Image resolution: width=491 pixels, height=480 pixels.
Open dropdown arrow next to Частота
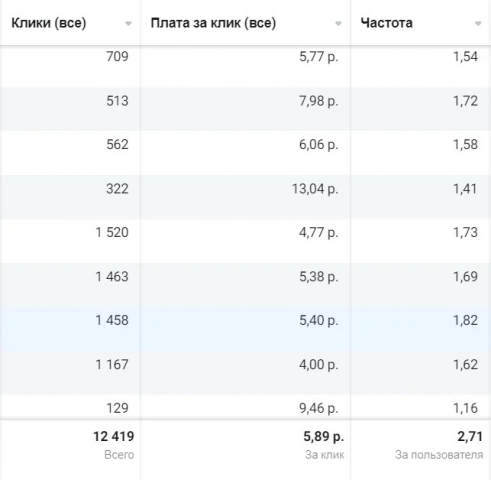[x=478, y=24]
